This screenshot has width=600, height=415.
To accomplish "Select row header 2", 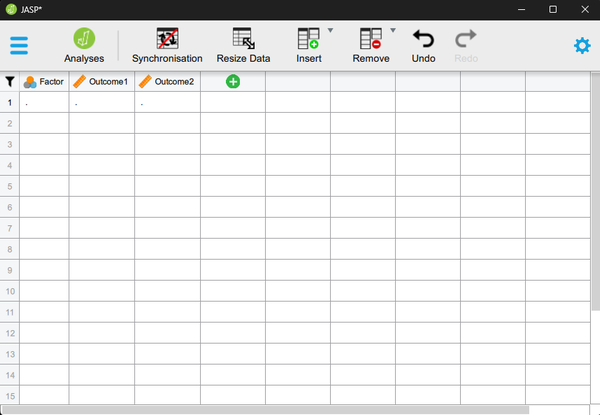I will click(10, 123).
